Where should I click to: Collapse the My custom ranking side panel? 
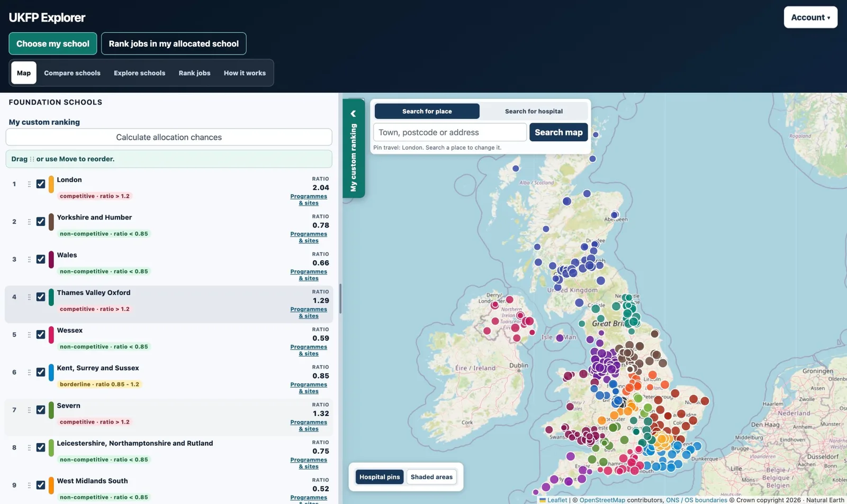[353, 148]
